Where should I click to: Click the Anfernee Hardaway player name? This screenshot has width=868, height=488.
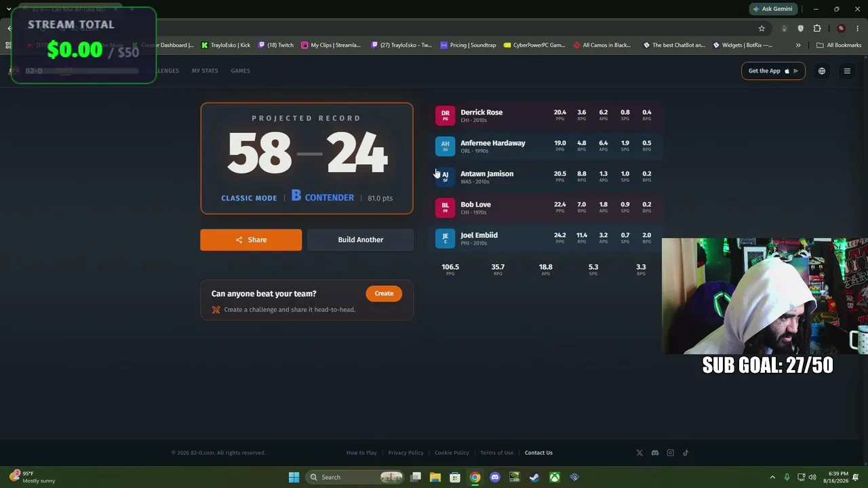[x=493, y=143]
